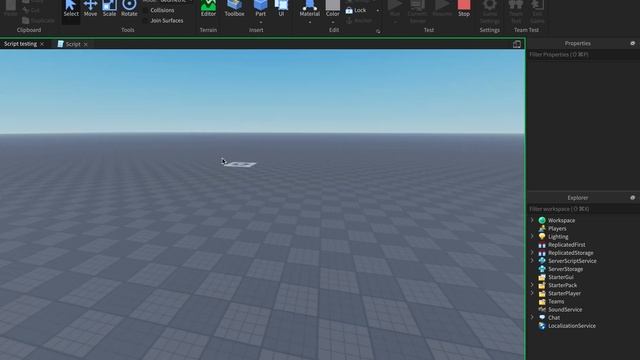Select StarterPack in Explorer
This screenshot has height=360, width=640.
tap(562, 285)
